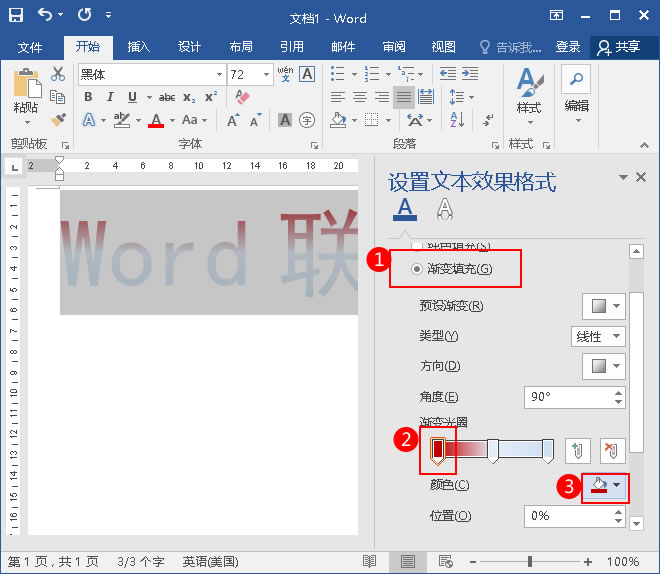Open the 预设渐变 preset gradient dropdown
The image size is (660, 574).
(x=604, y=306)
